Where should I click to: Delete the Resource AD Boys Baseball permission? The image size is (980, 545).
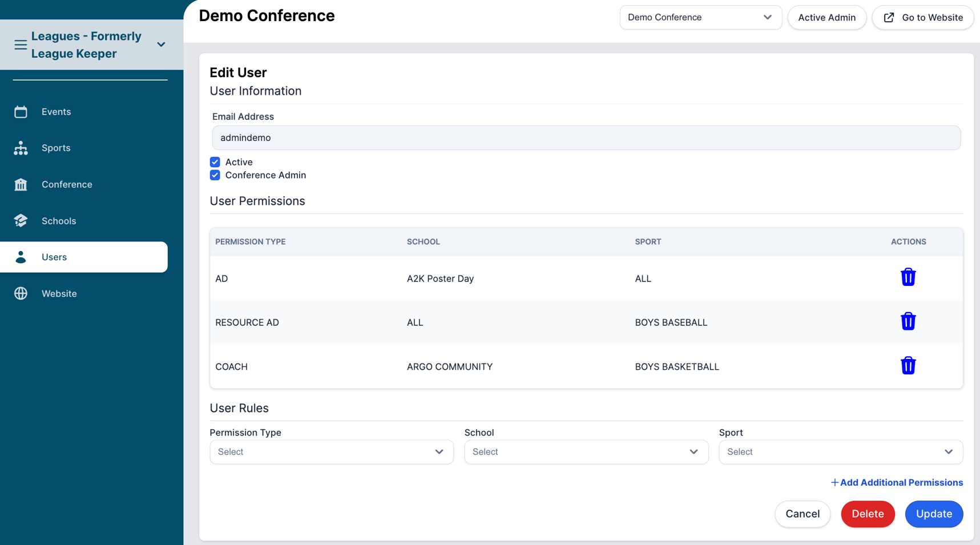[x=908, y=321]
